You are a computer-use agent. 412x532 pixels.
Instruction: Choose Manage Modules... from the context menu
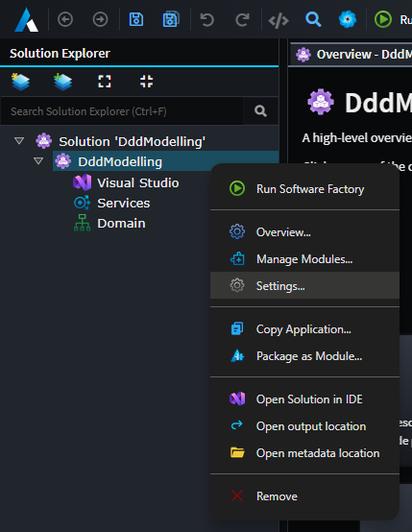304,259
